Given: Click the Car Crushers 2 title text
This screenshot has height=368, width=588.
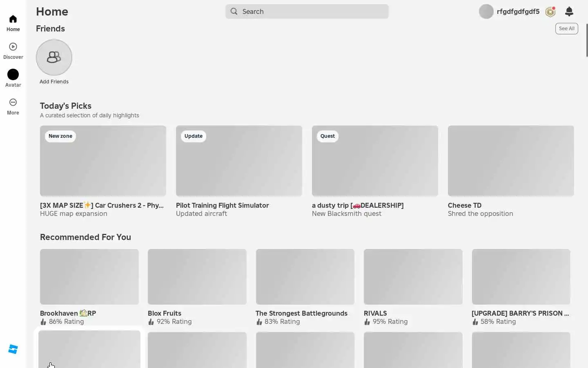Looking at the screenshot, I should click(x=102, y=205).
